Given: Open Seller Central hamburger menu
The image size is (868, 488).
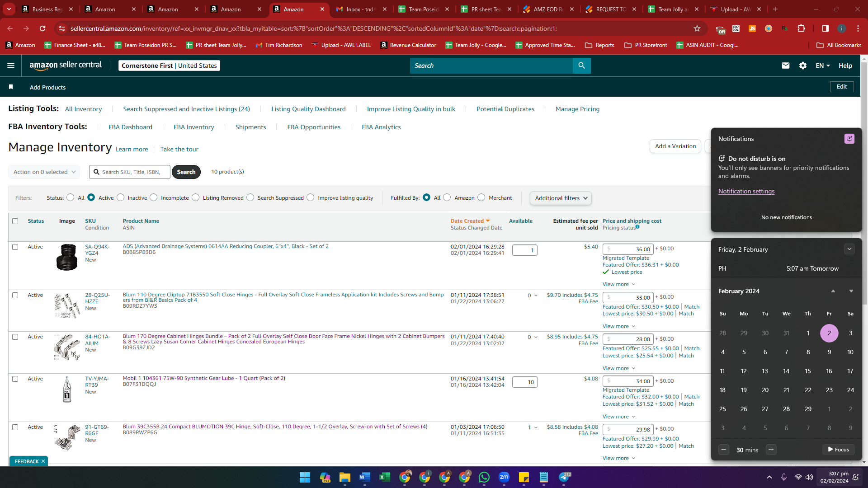Looking at the screenshot, I should pos(11,66).
